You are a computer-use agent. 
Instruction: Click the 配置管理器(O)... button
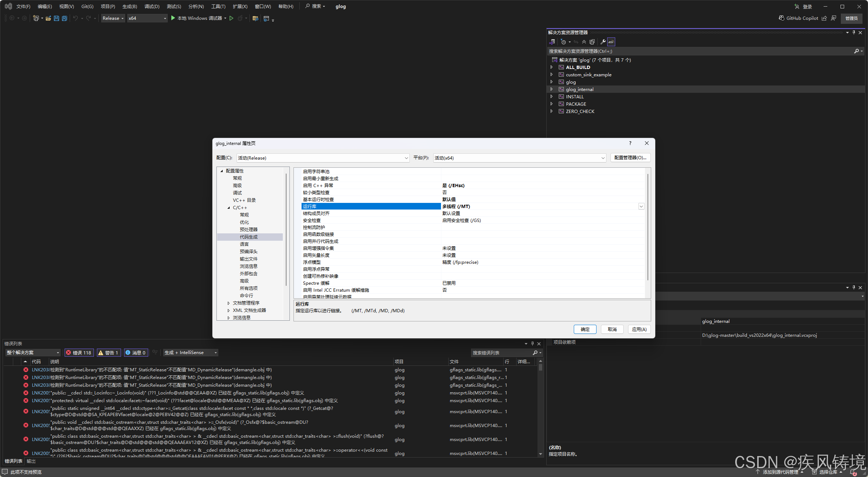(x=630, y=158)
